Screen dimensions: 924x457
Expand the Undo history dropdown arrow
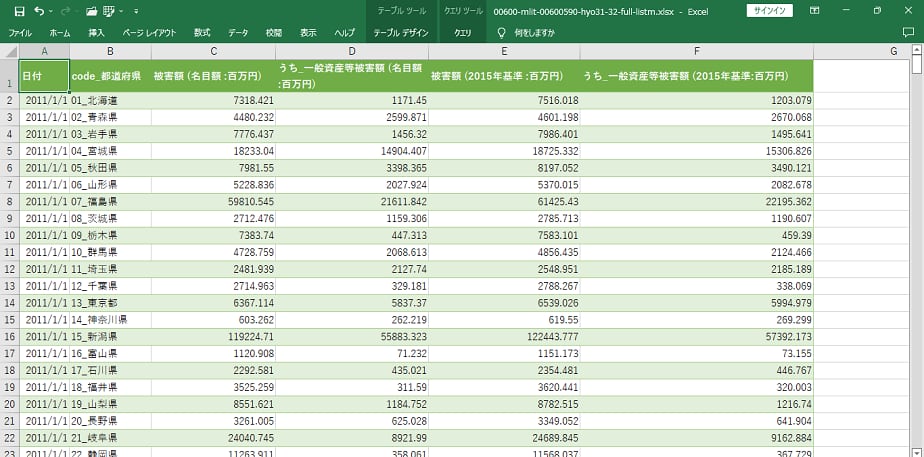click(x=52, y=11)
